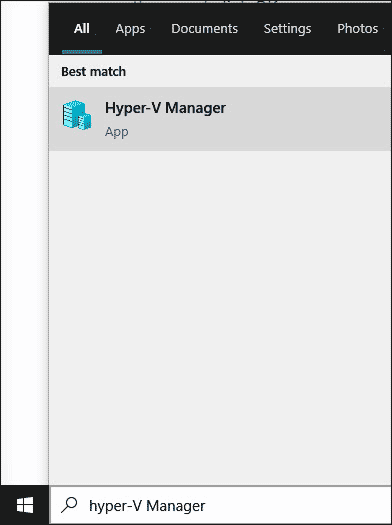The width and height of the screenshot is (392, 525).
Task: Open the Hyper-V Manager app icon
Action: click(x=77, y=115)
